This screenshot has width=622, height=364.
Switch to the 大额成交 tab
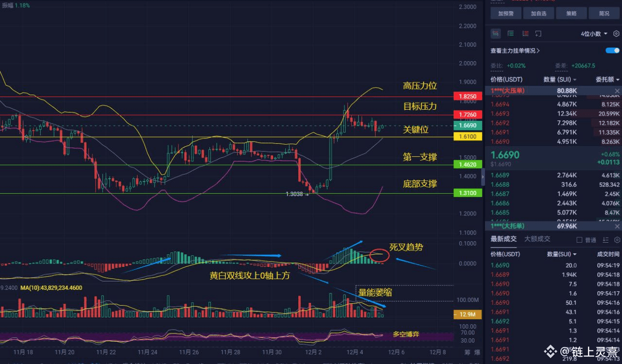537,239
